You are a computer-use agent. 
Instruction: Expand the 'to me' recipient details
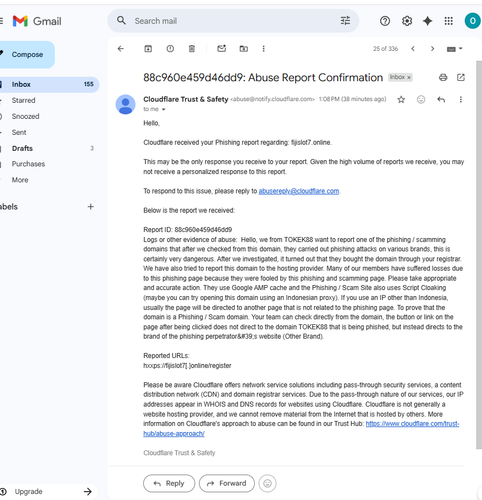tap(163, 109)
